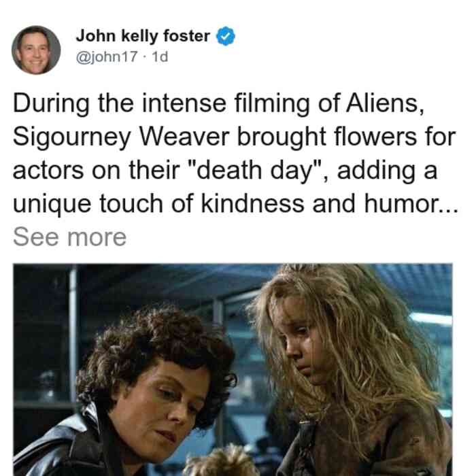Click the word During starting the post
The image size is (476, 476).
tap(51, 104)
